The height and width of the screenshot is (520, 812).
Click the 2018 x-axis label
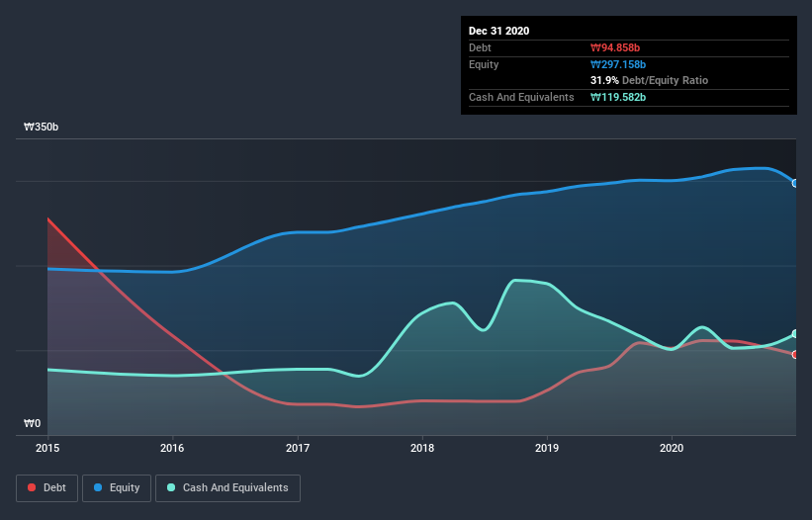[x=422, y=448]
